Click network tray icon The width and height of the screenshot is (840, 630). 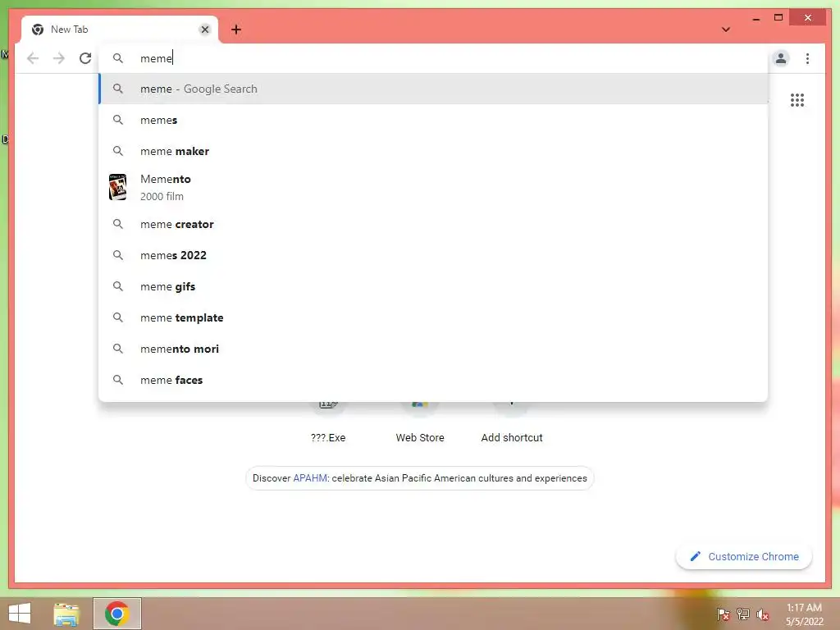click(x=742, y=614)
